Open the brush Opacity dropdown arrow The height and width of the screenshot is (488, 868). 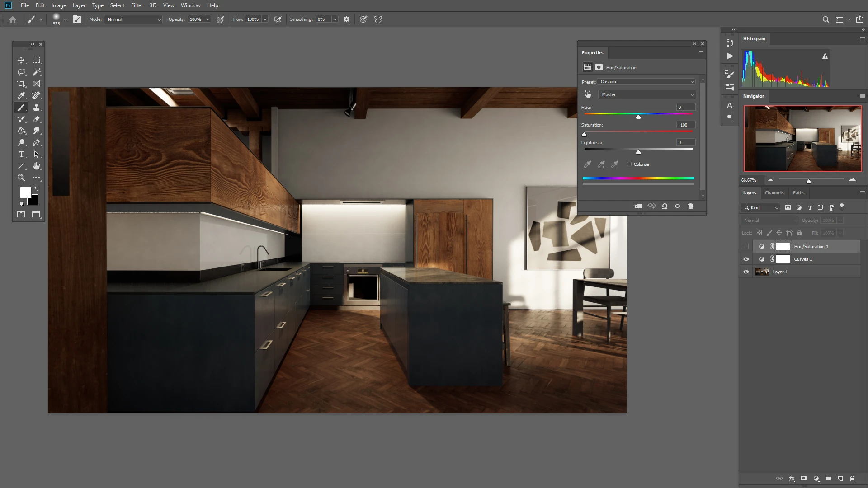click(x=208, y=19)
